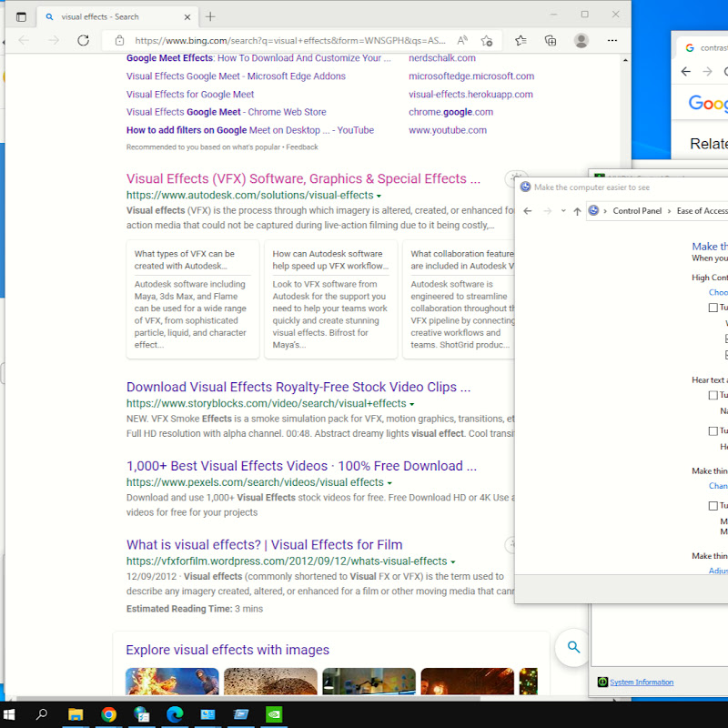Expand the storyblocks.com URL dropdown arrow
This screenshot has height=728, width=728.
[x=411, y=404]
